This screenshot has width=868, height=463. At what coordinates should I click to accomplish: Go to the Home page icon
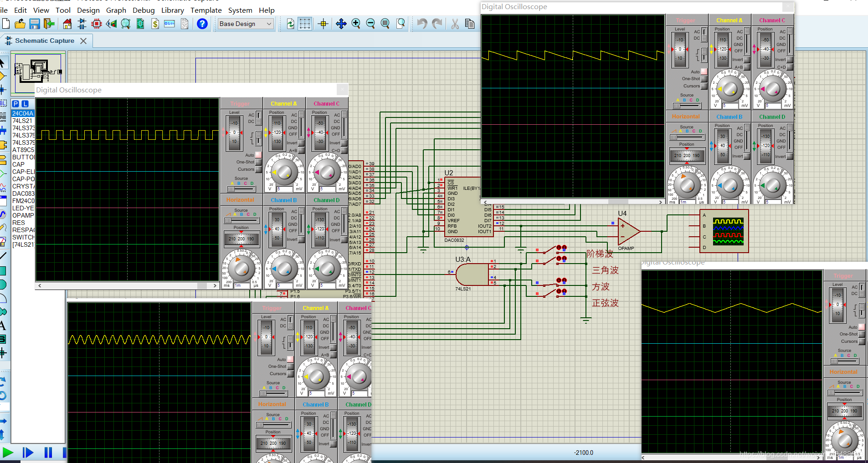tap(67, 24)
